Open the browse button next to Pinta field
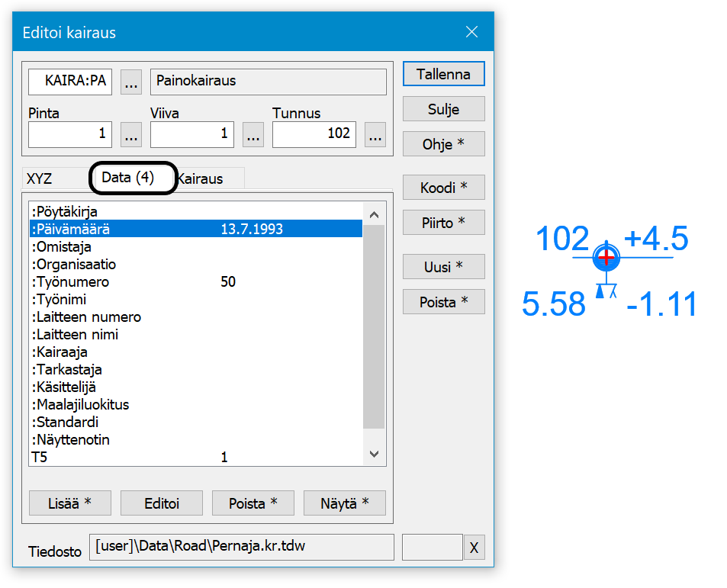This screenshot has width=727, height=588. tap(131, 135)
